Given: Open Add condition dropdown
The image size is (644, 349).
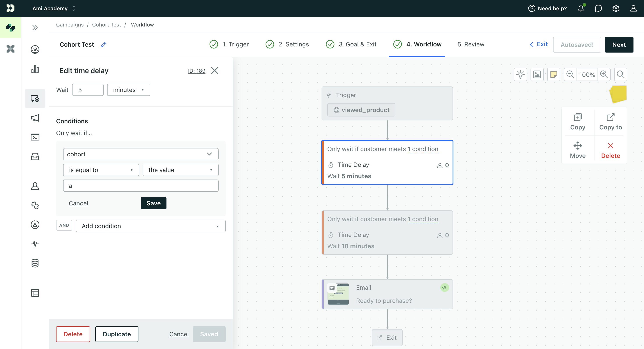Looking at the screenshot, I should point(150,226).
